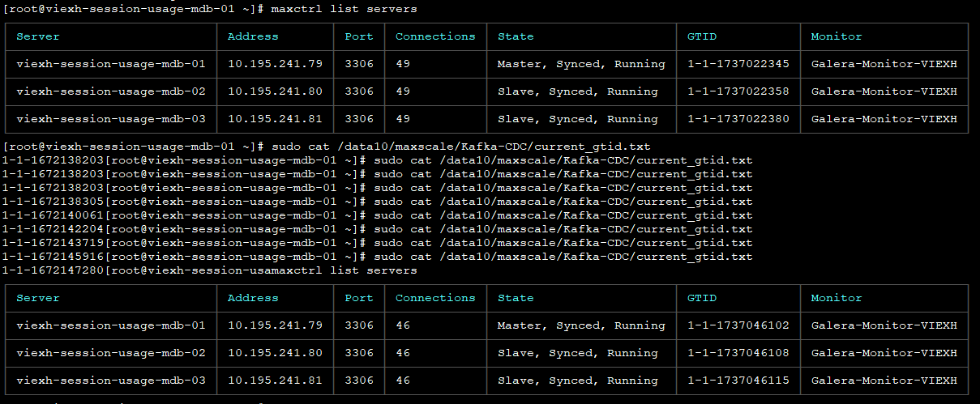Click the "GTID" column header in lower table

click(701, 298)
